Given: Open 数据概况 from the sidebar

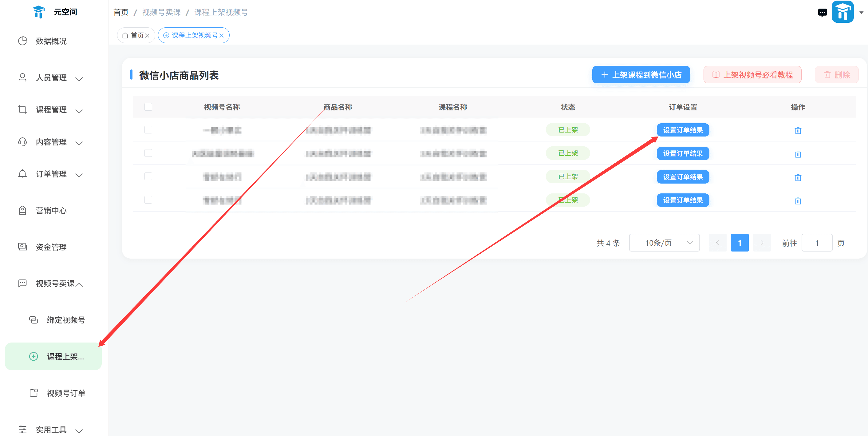Looking at the screenshot, I should point(51,41).
